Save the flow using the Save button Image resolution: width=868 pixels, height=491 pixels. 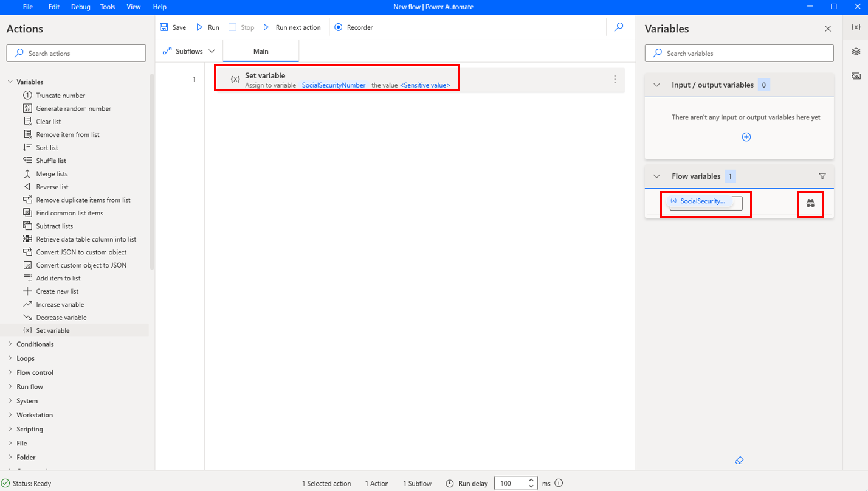point(173,27)
